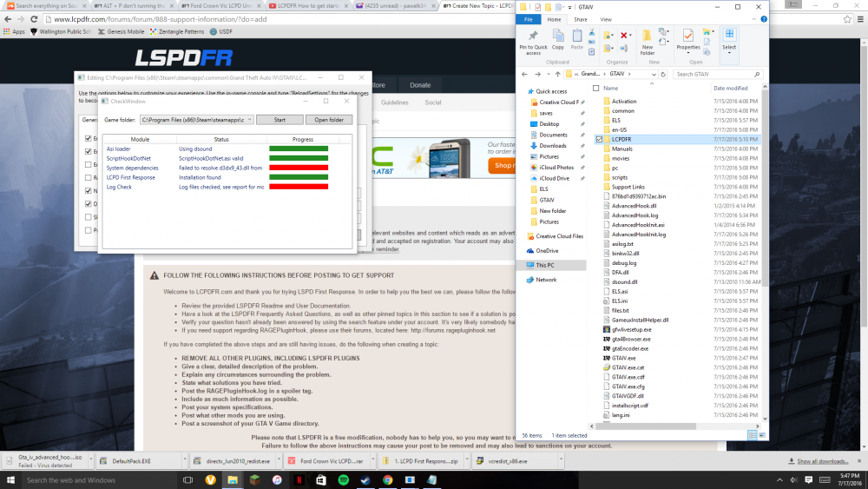Switch Explorer to large icons view
Viewport: 868px width, 489px height.
pyautogui.click(x=762, y=435)
